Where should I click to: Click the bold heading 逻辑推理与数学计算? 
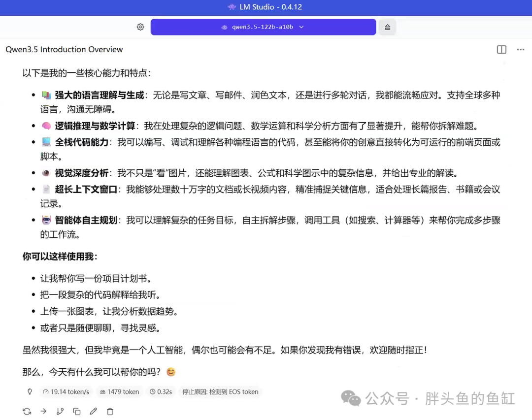click(95, 126)
